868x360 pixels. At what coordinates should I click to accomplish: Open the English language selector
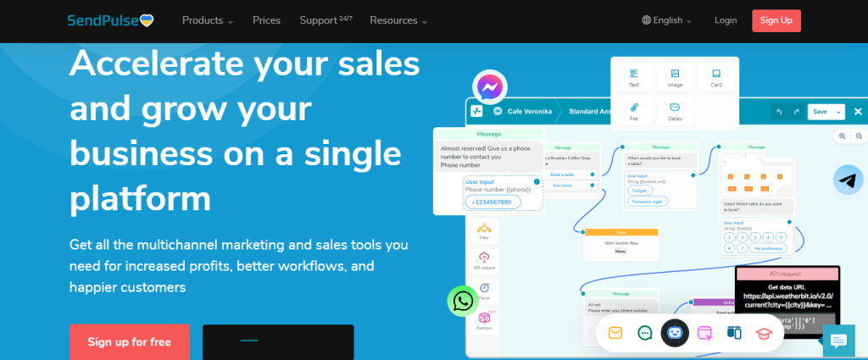(x=667, y=20)
